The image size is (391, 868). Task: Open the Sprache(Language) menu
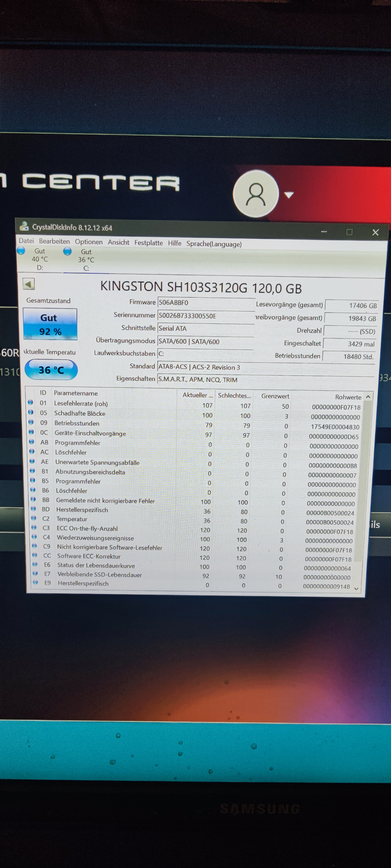tap(214, 244)
